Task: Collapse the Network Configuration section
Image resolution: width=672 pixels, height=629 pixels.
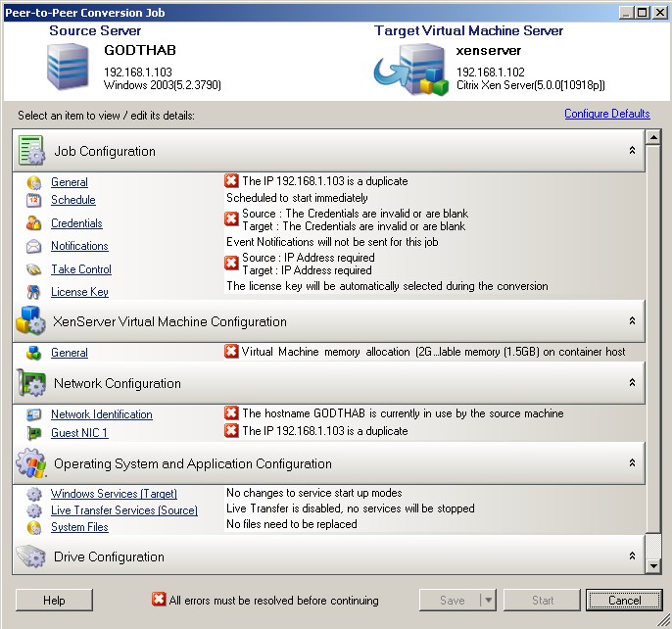Action: pyautogui.click(x=632, y=383)
